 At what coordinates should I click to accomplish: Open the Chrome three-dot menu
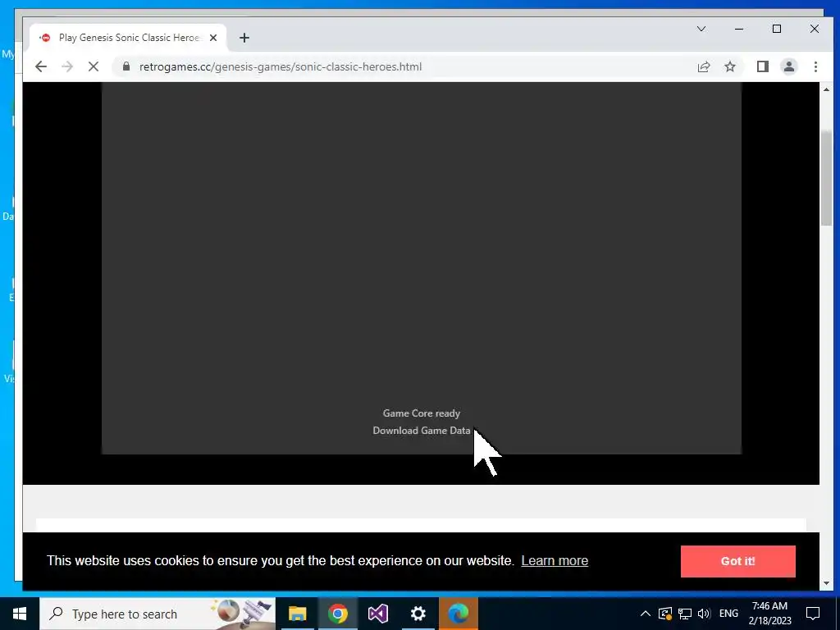point(815,66)
